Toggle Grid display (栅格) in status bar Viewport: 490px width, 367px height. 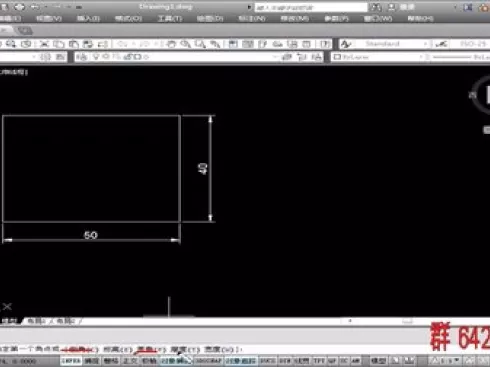[x=111, y=361]
